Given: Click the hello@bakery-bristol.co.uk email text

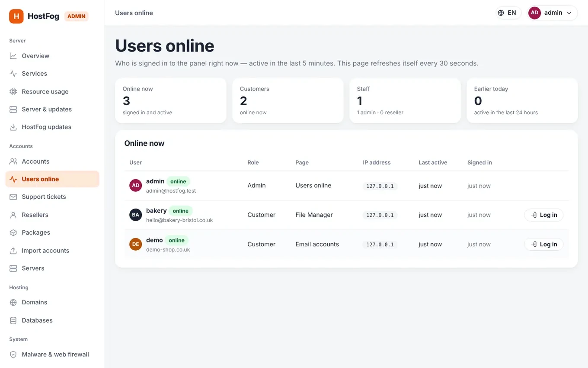Looking at the screenshot, I should tap(179, 220).
